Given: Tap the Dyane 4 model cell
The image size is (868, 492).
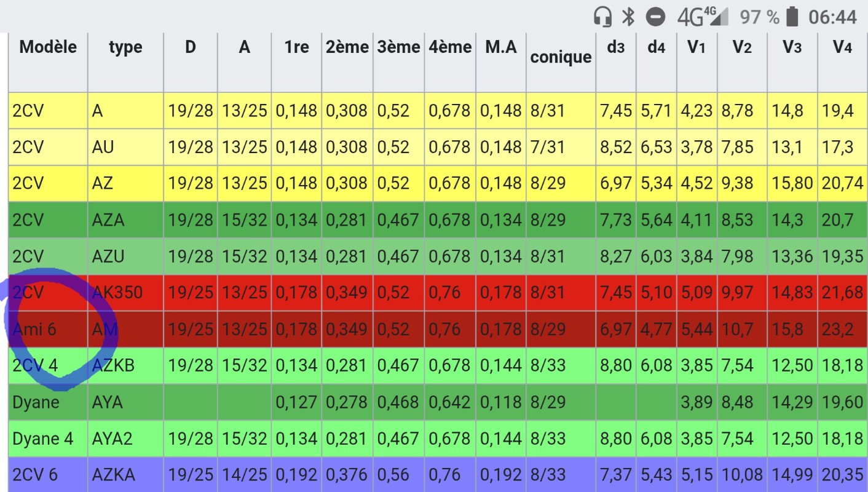Looking at the screenshot, I should (43, 439).
